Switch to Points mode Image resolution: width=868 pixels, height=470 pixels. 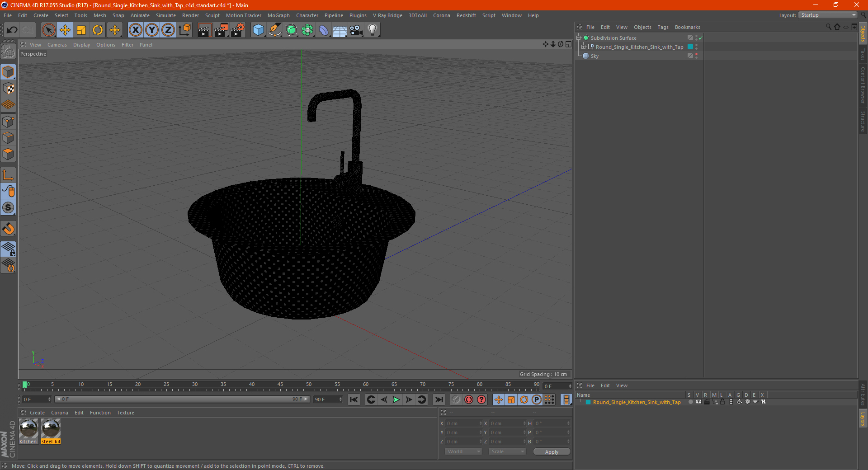coord(8,122)
